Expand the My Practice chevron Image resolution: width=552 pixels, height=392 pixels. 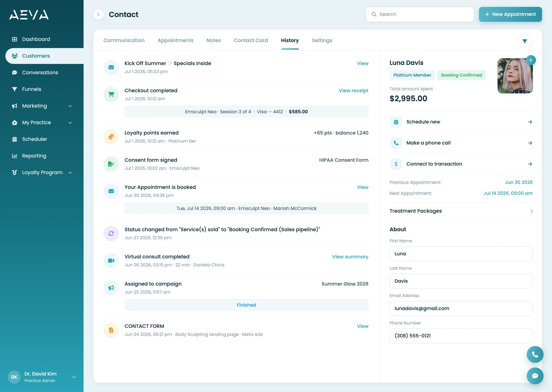click(x=70, y=123)
